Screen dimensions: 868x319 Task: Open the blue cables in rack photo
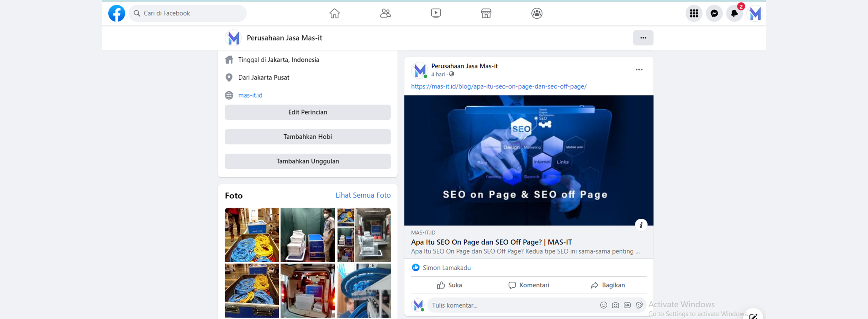click(364, 291)
